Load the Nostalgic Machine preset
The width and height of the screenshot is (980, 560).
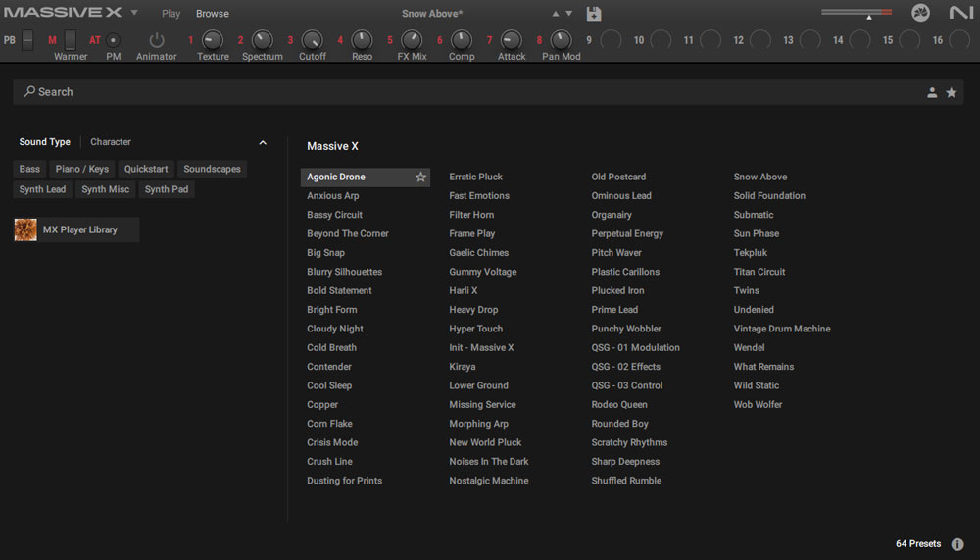[x=489, y=481]
